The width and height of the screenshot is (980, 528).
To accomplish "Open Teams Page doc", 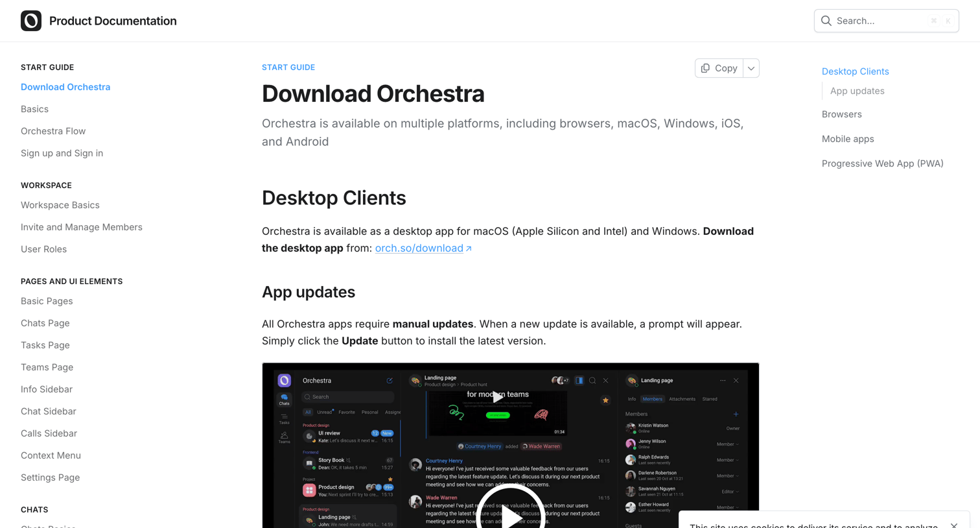I will coord(47,367).
